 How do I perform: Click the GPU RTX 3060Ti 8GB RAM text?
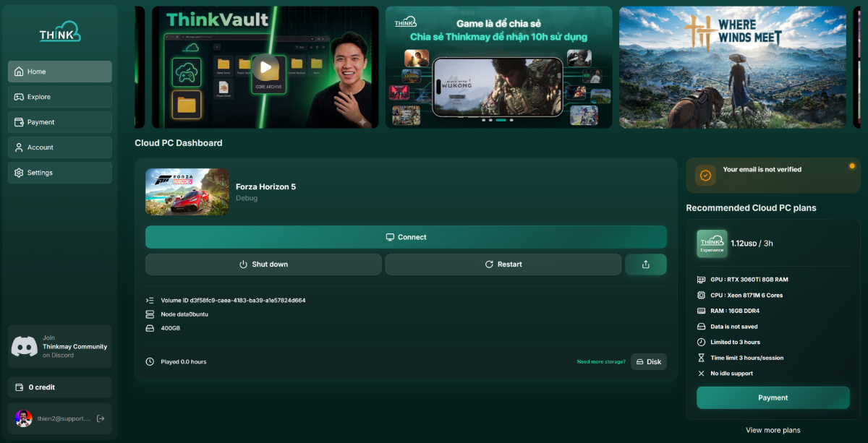749,280
